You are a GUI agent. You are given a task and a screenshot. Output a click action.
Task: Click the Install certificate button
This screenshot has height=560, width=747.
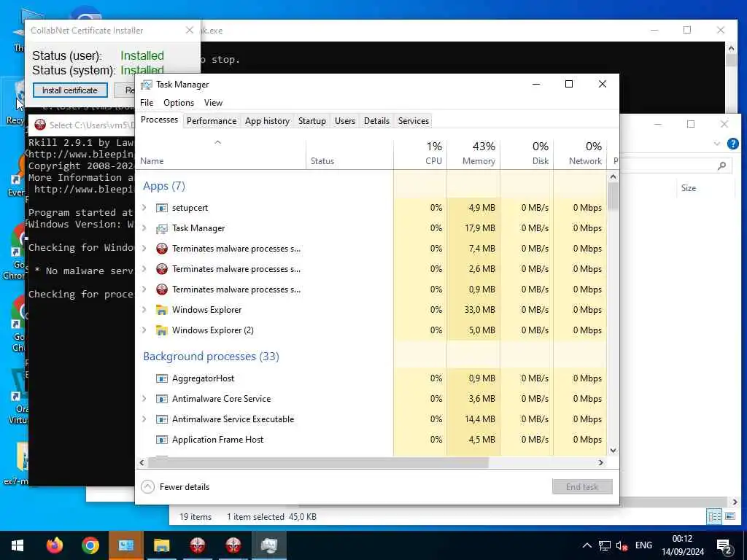point(70,90)
